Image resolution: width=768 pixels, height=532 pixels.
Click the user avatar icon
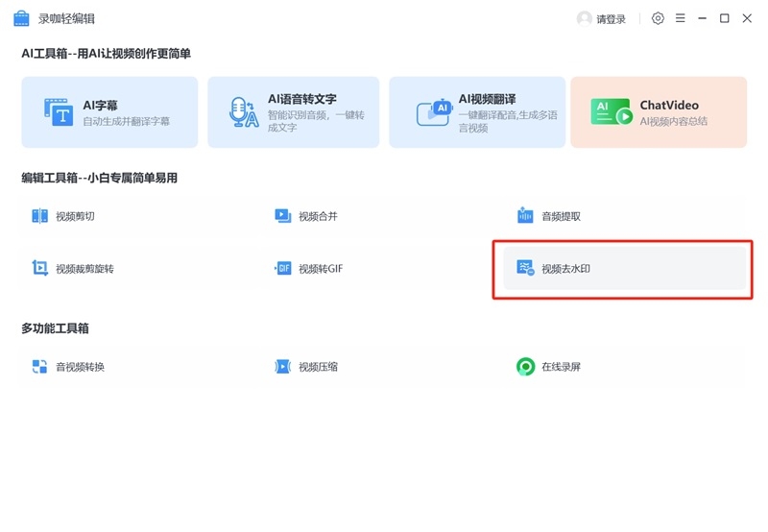pos(584,18)
